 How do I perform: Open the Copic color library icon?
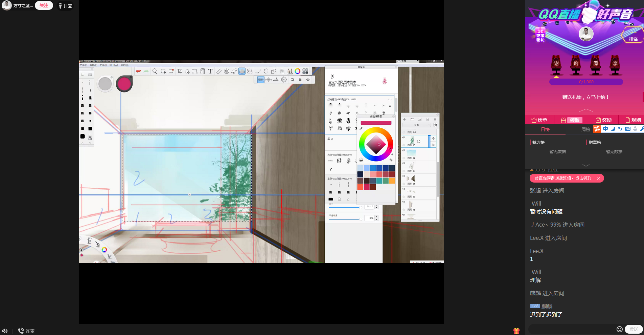click(305, 71)
